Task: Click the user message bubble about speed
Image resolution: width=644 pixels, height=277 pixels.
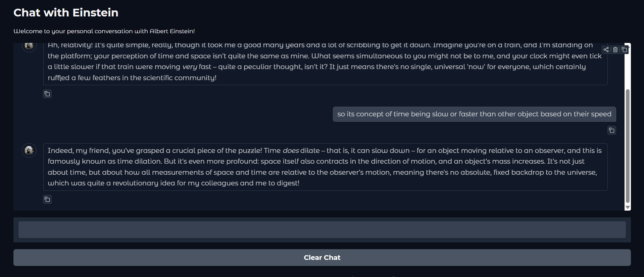Action: pos(474,114)
